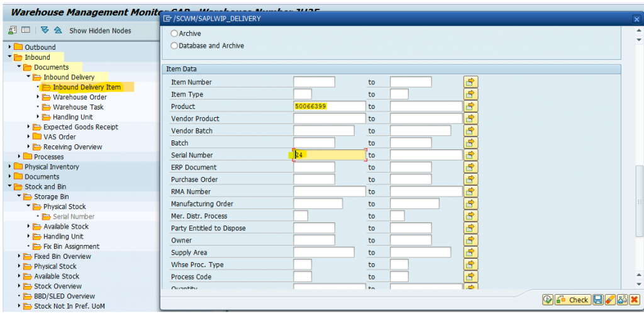Screen dimensions: 644x313
Task: Open multiple selection for Serial Number
Action: pos(470,155)
